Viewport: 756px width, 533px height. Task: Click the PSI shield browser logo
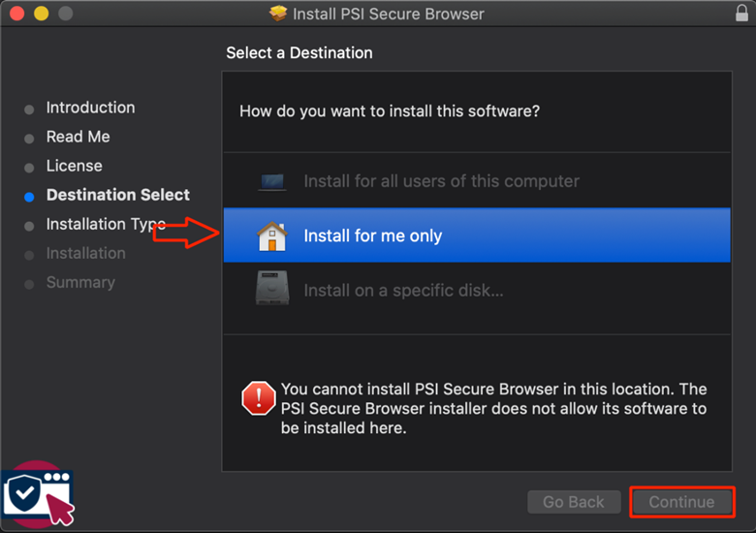click(39, 493)
